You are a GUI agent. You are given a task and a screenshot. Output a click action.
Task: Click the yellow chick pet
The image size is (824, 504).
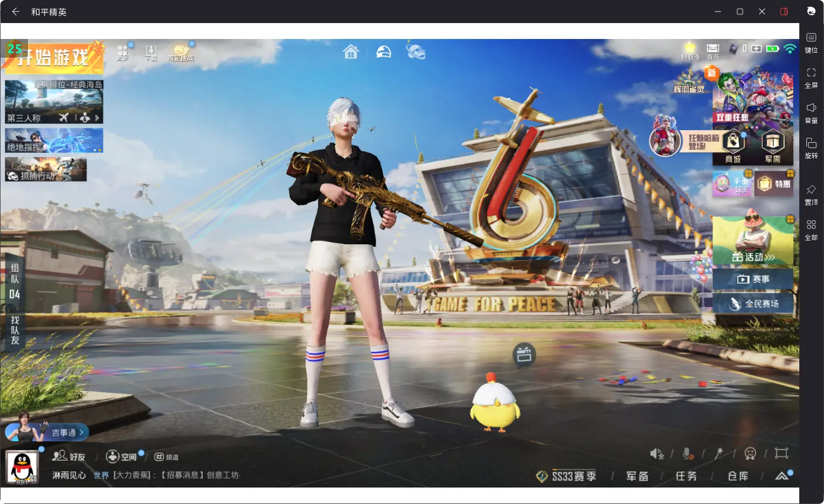click(494, 402)
